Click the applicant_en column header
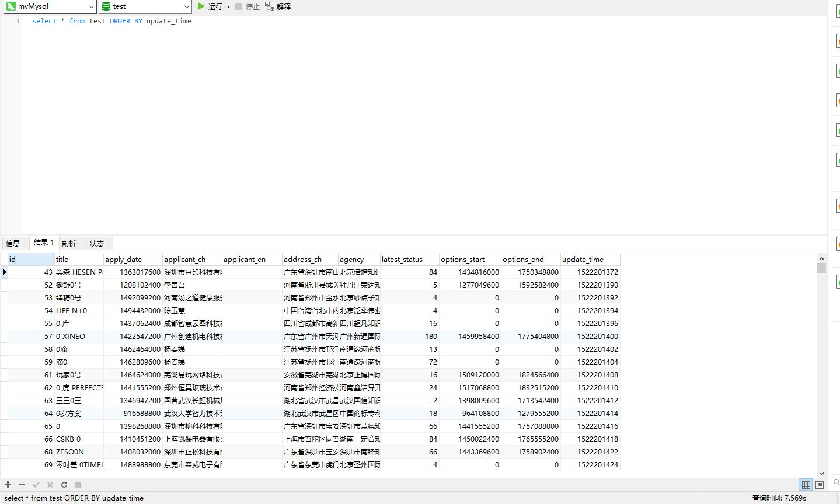The height and width of the screenshot is (504, 840). click(x=252, y=260)
